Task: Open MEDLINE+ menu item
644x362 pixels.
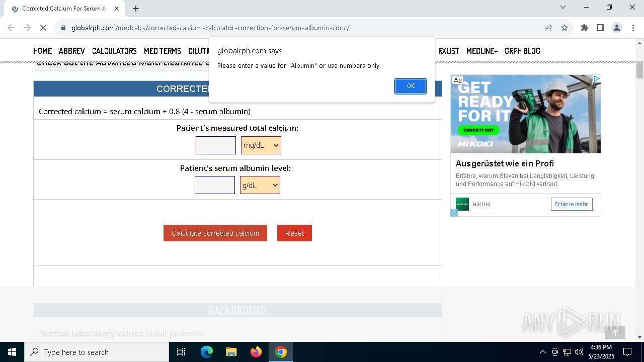Action: tap(482, 51)
